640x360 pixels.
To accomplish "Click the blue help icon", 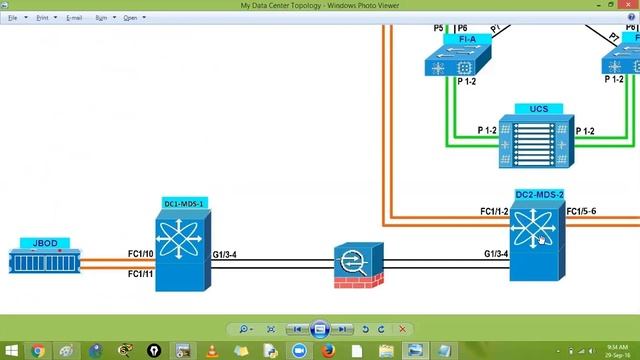I will (631, 17).
